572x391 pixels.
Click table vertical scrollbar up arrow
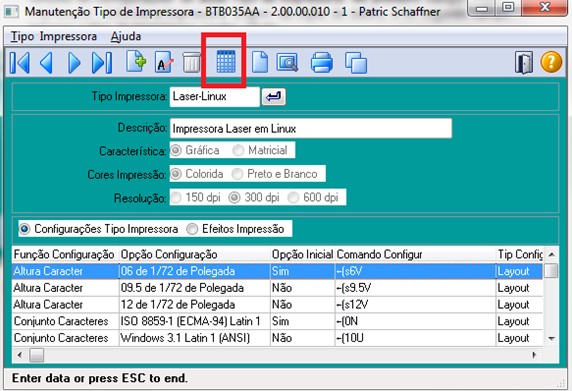[552, 254]
